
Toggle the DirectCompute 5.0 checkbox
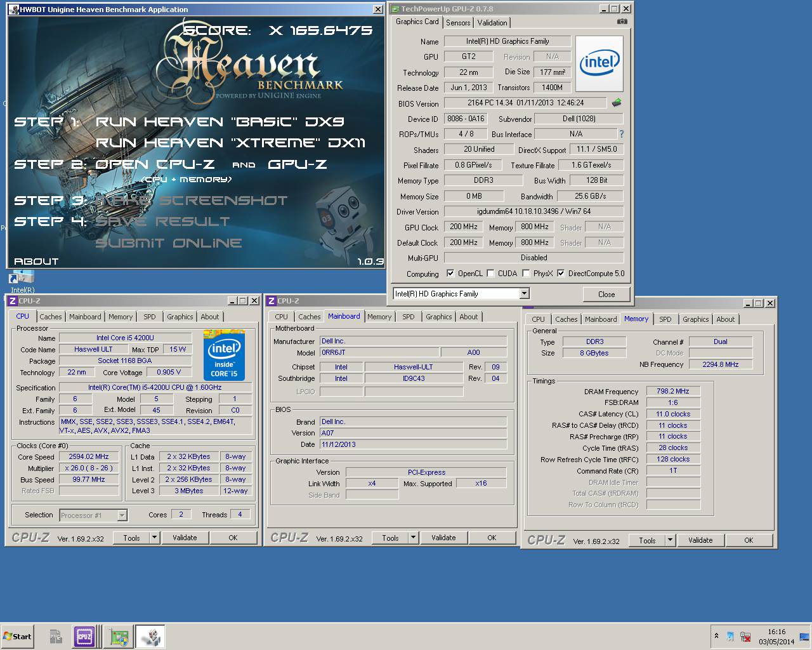coord(561,274)
